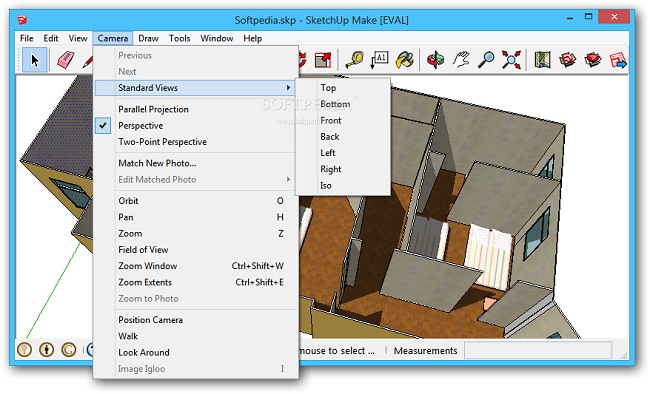Switch to Two-Point Perspective
This screenshot has height=394, width=650.
[x=195, y=142]
